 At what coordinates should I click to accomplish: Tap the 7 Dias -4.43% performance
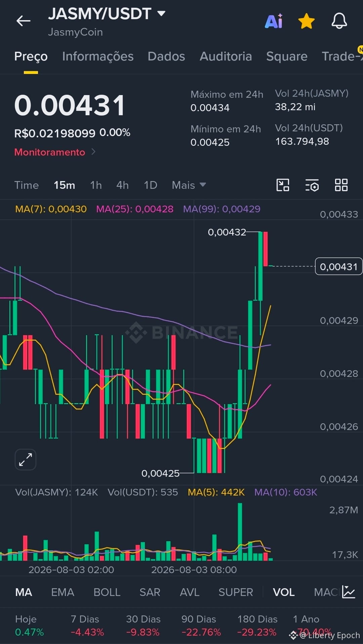[87, 626]
